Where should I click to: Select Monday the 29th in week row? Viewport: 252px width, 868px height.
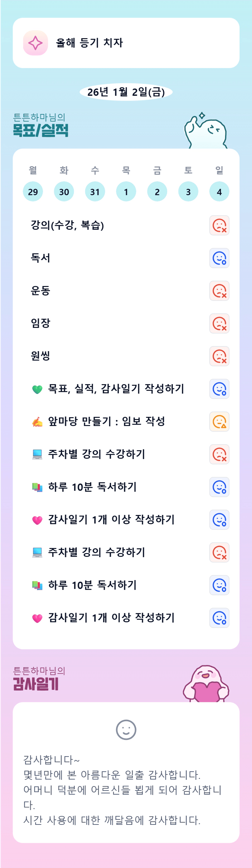(33, 192)
